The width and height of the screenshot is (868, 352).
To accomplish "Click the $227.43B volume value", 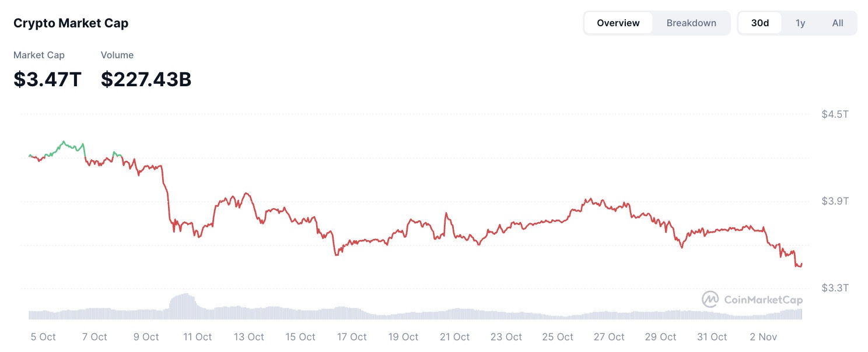I will (146, 79).
